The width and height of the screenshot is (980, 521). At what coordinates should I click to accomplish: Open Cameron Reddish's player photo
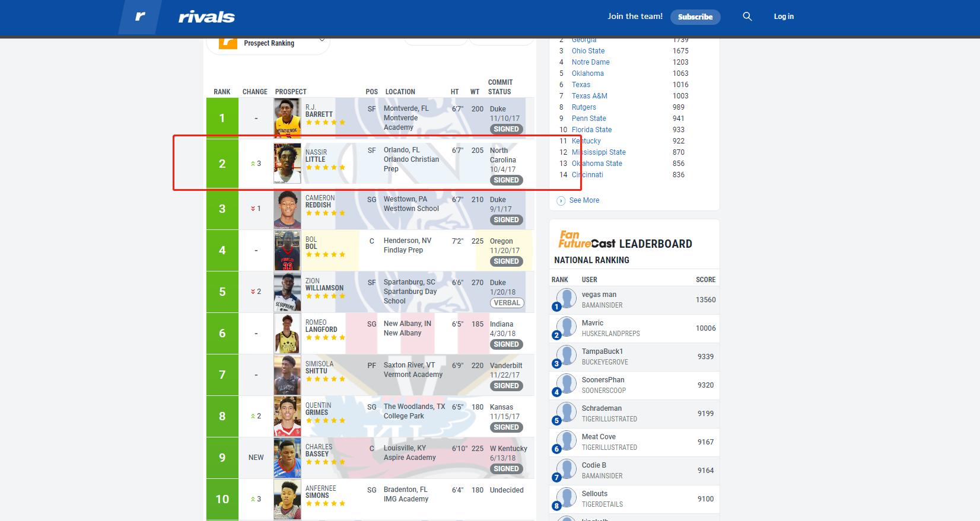[x=287, y=209]
